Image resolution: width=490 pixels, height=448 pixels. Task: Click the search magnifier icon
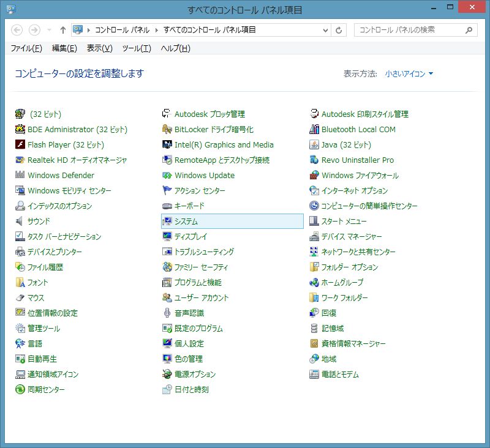coord(469,30)
